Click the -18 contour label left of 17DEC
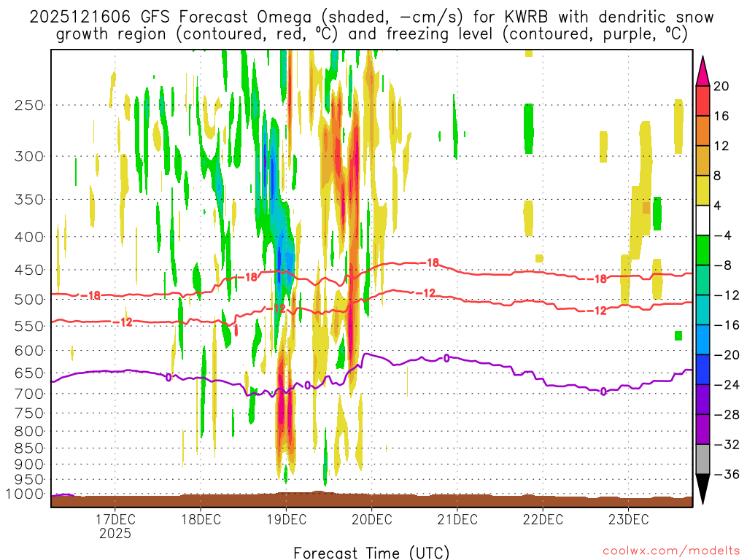The width and height of the screenshot is (747, 560). [90, 296]
